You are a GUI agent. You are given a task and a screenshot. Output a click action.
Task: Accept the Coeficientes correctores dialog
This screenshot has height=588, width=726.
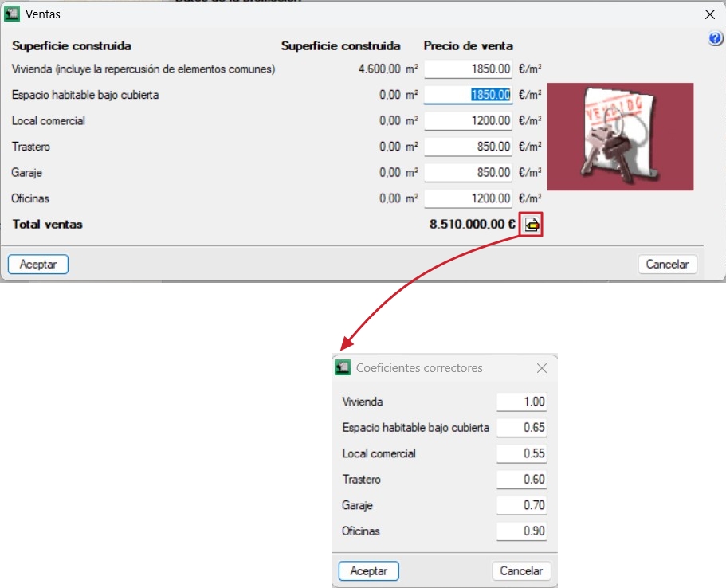[368, 570]
